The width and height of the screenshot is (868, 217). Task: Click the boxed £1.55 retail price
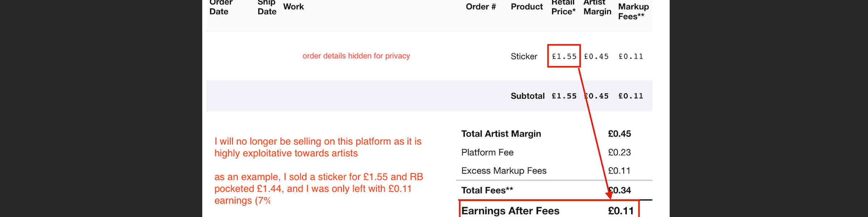564,56
